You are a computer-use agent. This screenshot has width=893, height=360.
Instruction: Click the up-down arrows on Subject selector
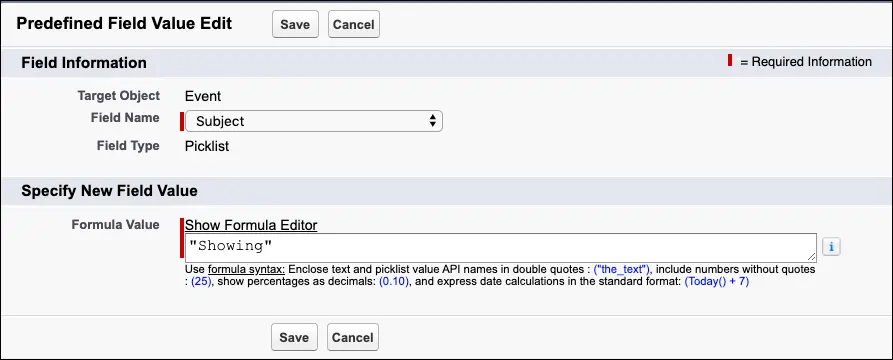click(432, 121)
